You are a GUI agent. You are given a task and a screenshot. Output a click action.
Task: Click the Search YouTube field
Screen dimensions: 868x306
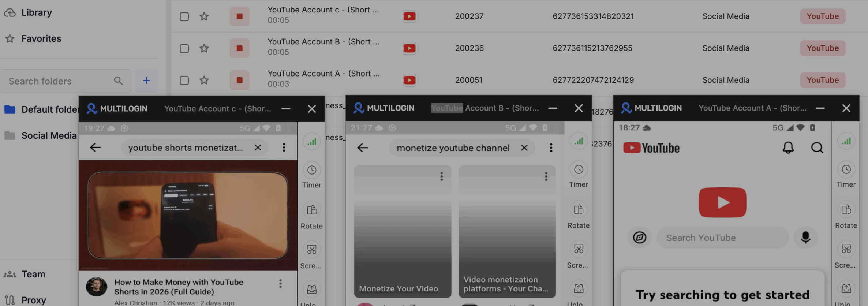pyautogui.click(x=722, y=238)
